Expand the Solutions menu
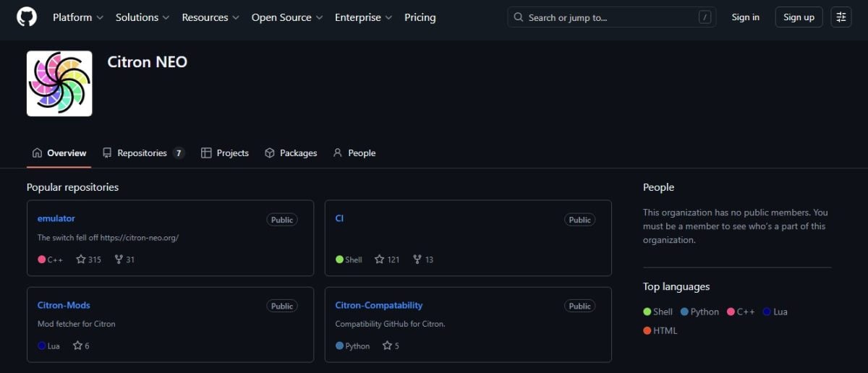Screen dimensions: 868x373 coord(142,17)
